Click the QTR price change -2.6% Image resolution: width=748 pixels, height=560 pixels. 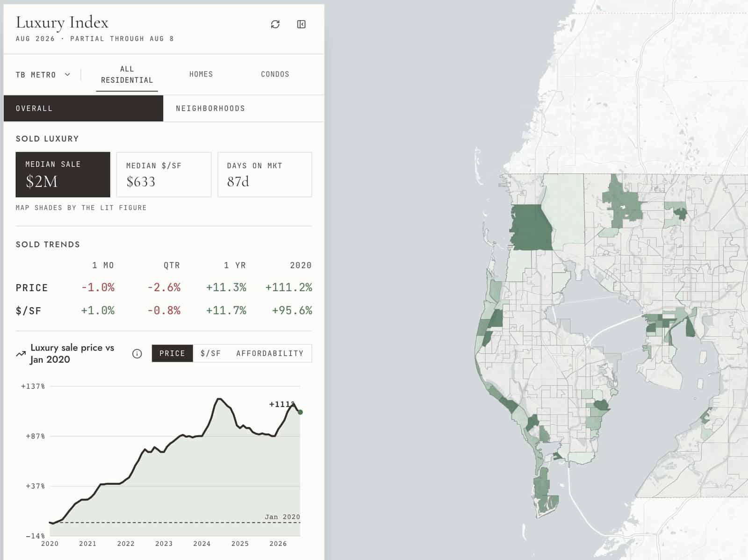164,287
